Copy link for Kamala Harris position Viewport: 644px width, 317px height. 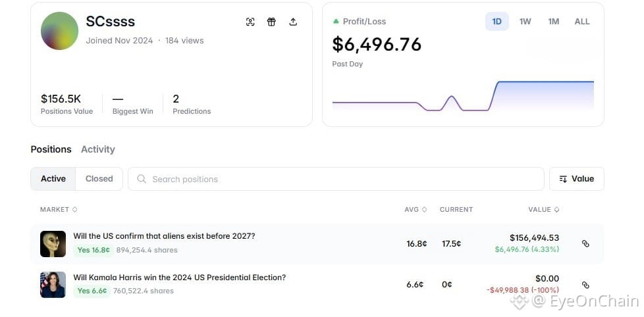tap(585, 285)
